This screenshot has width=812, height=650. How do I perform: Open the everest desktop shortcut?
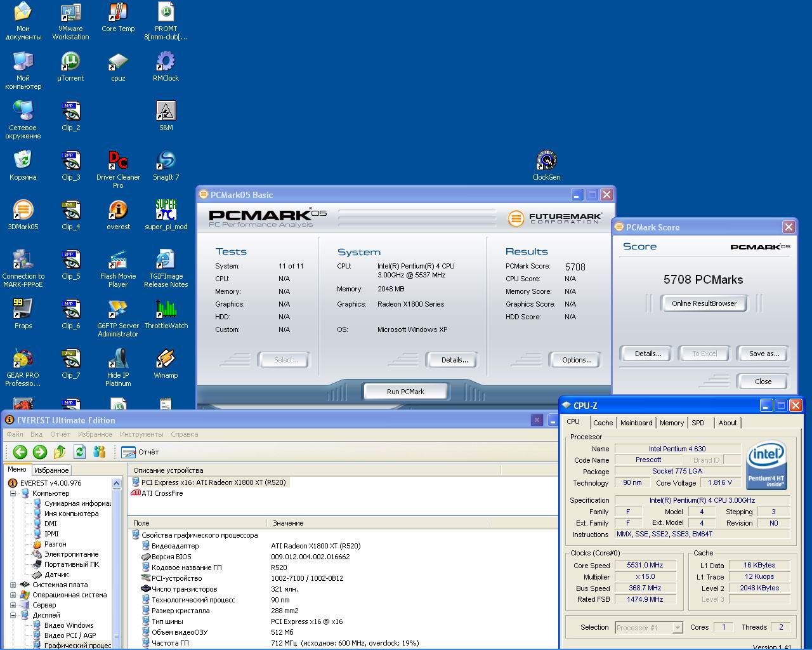[118, 215]
